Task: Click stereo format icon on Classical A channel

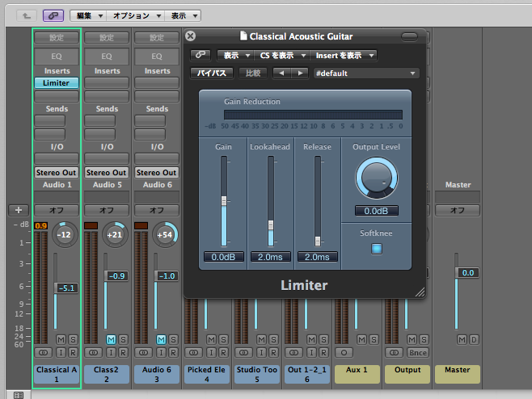Action: (x=43, y=352)
